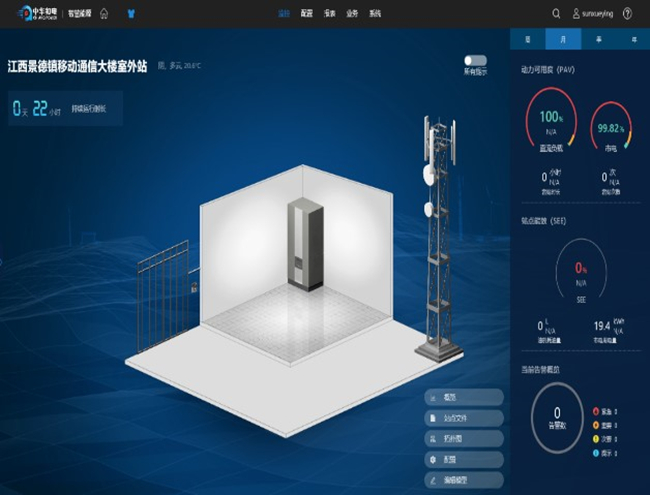Click the weather info showing 20.6°C
Image resolution: width=650 pixels, height=495 pixels.
coord(179,66)
